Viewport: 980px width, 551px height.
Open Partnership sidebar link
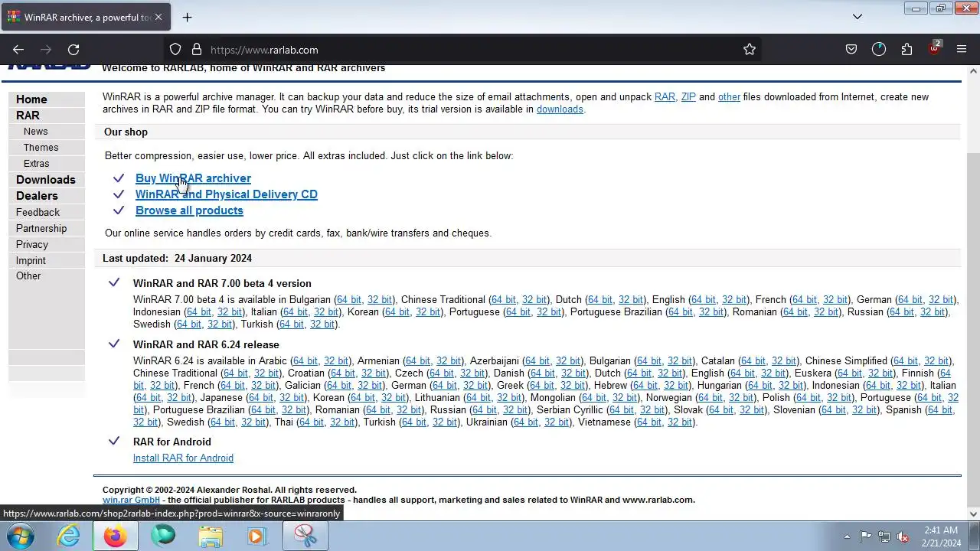coord(41,228)
